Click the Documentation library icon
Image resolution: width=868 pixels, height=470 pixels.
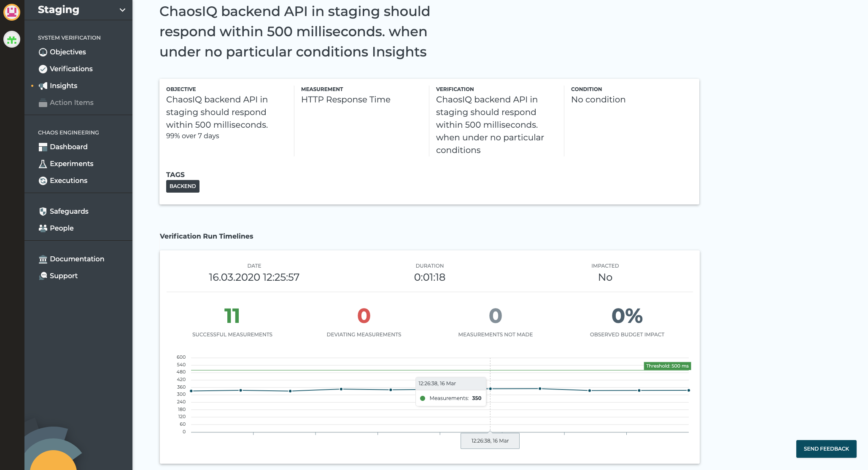43,259
